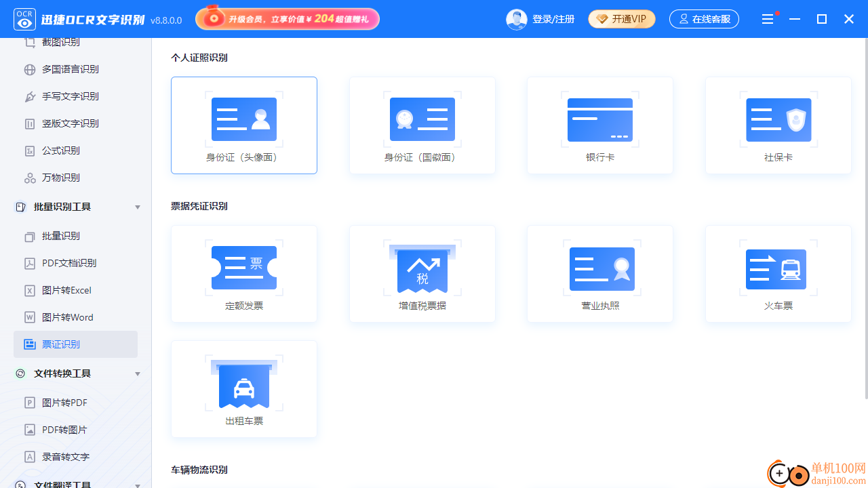Click the pen icon for 手写文字识别
Image resolution: width=868 pixels, height=488 pixels.
click(x=30, y=96)
